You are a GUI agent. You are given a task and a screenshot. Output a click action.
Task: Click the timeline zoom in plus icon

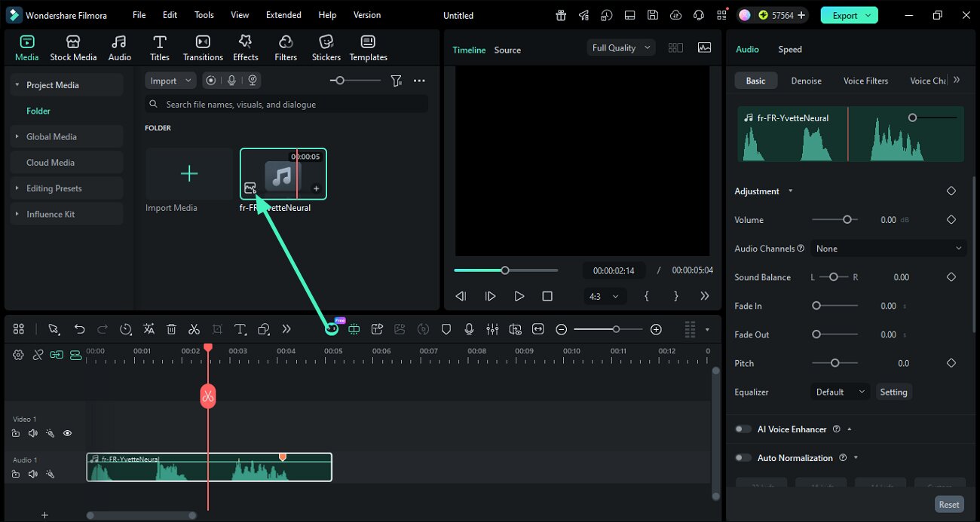[x=656, y=329]
